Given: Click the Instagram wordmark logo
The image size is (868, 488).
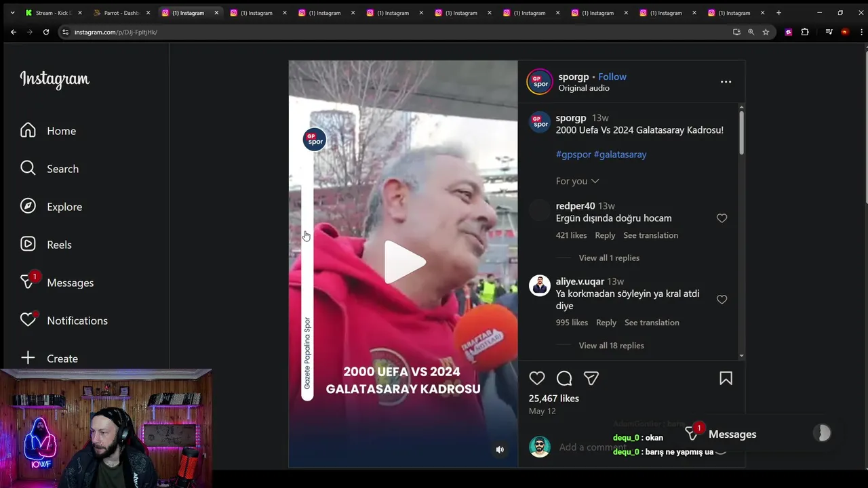Looking at the screenshot, I should (54, 79).
